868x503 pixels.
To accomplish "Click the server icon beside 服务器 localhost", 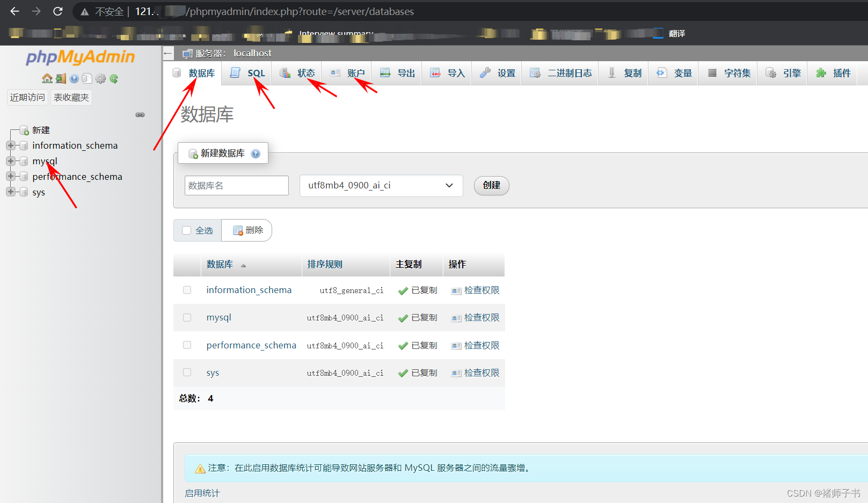I will [187, 54].
